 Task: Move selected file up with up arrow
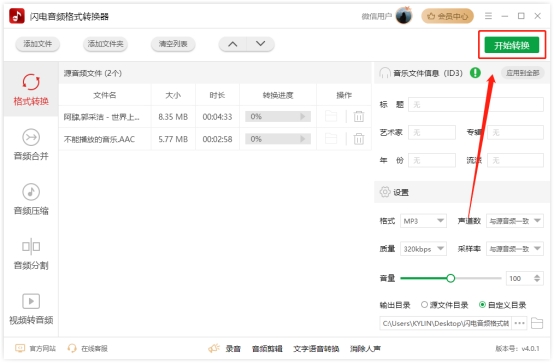(232, 44)
